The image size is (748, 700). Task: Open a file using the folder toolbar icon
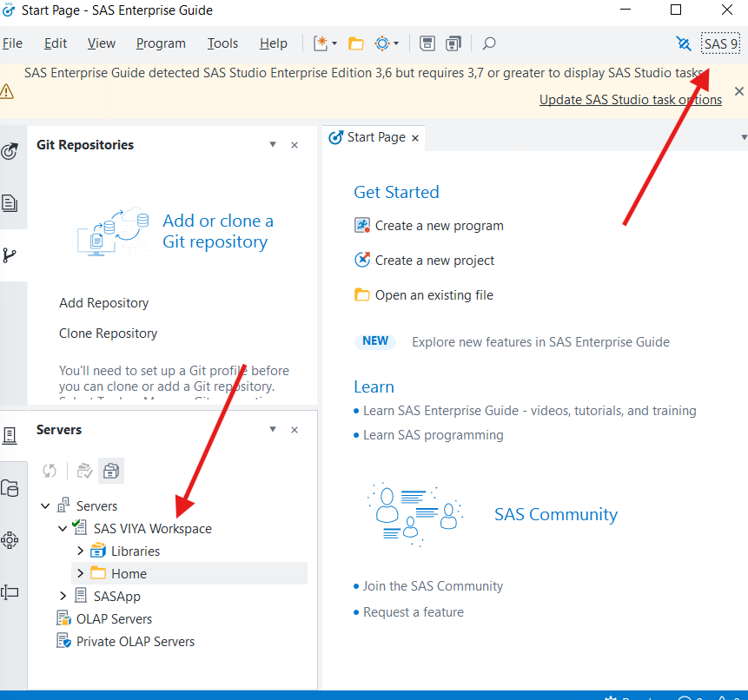pos(356,43)
